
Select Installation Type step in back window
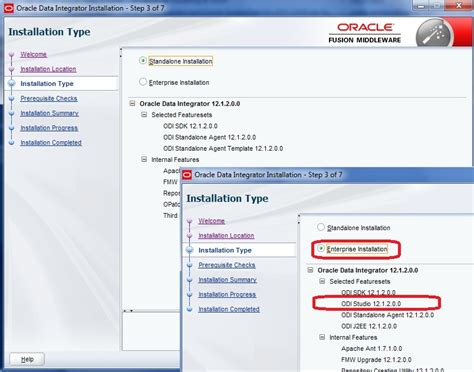(47, 84)
